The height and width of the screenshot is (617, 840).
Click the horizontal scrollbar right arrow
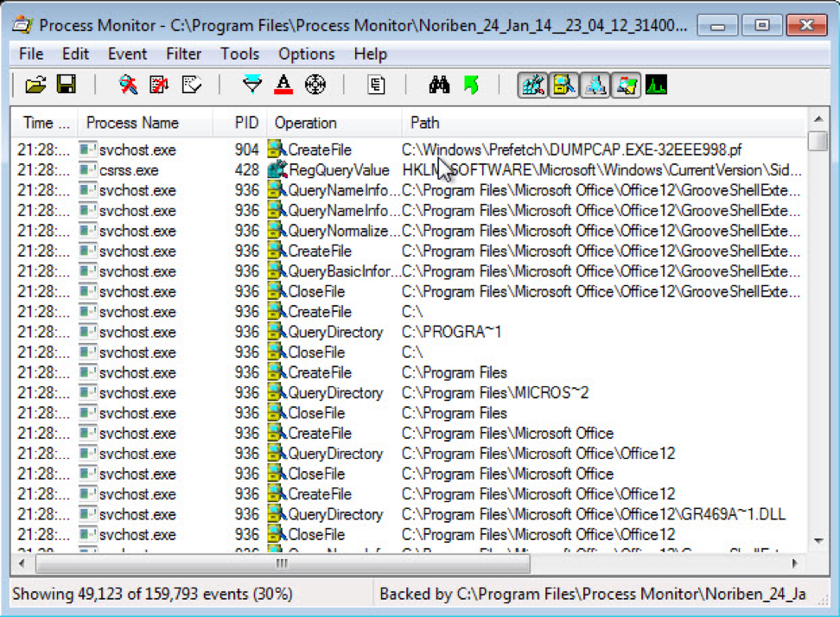(x=796, y=563)
